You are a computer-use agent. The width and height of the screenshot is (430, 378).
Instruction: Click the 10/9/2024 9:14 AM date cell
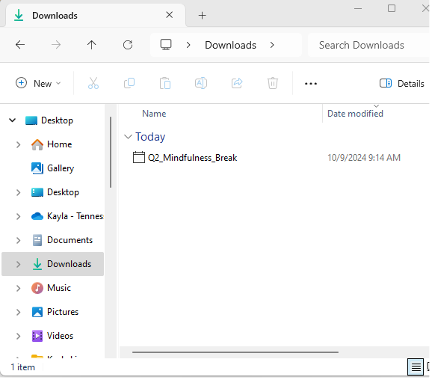(x=364, y=158)
